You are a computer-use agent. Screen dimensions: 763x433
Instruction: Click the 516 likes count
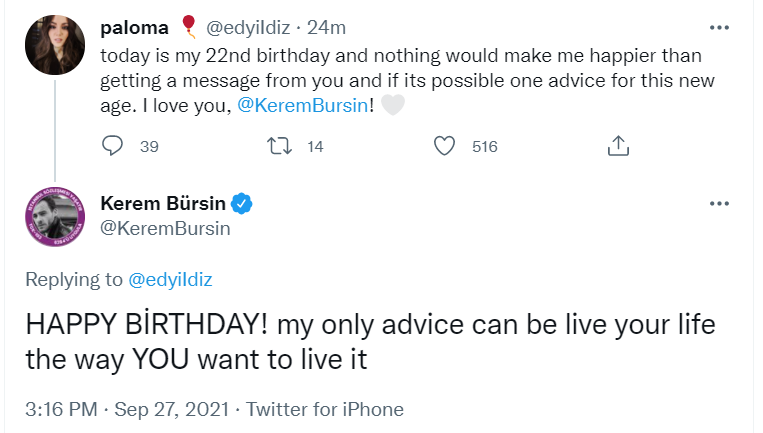tap(484, 146)
